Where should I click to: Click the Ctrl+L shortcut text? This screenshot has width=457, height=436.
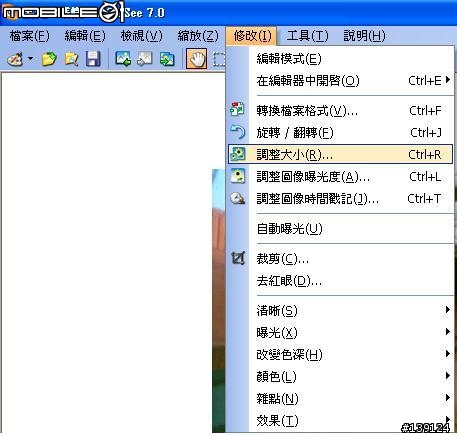coord(425,176)
